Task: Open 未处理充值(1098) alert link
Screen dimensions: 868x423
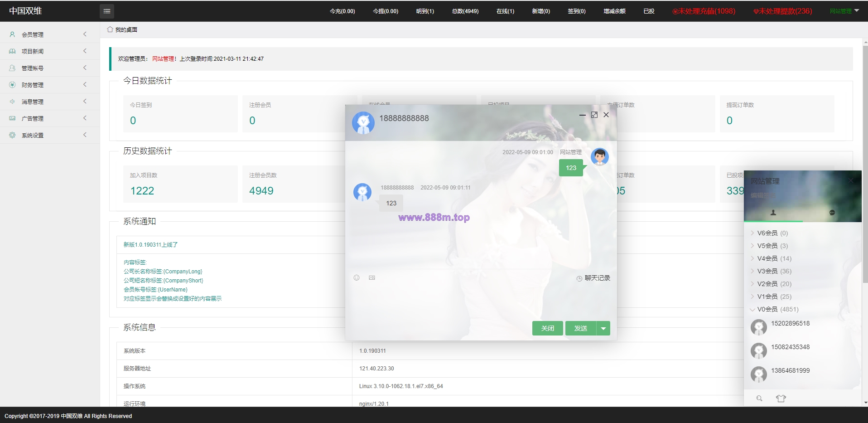Action: click(x=704, y=11)
